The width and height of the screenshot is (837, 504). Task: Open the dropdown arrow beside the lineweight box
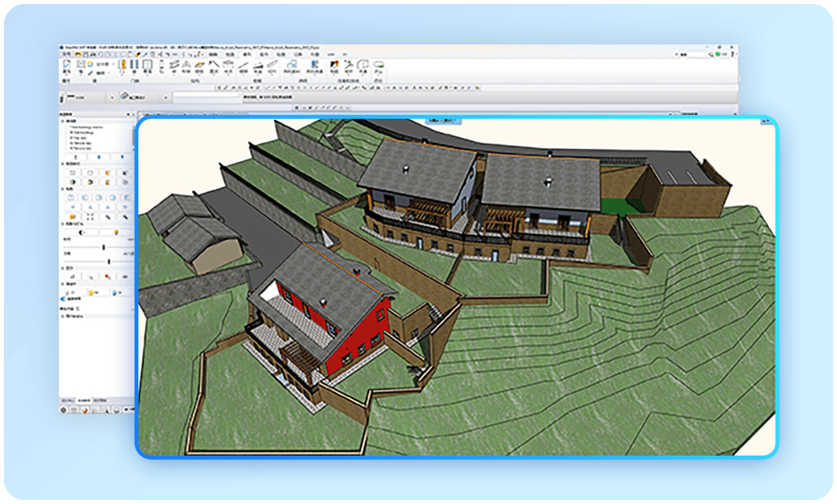click(x=112, y=97)
